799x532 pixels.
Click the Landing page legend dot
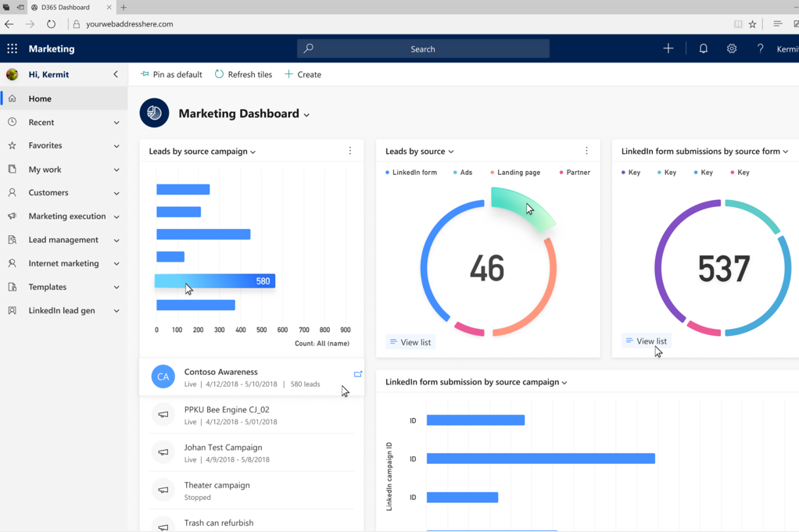tap(493, 173)
